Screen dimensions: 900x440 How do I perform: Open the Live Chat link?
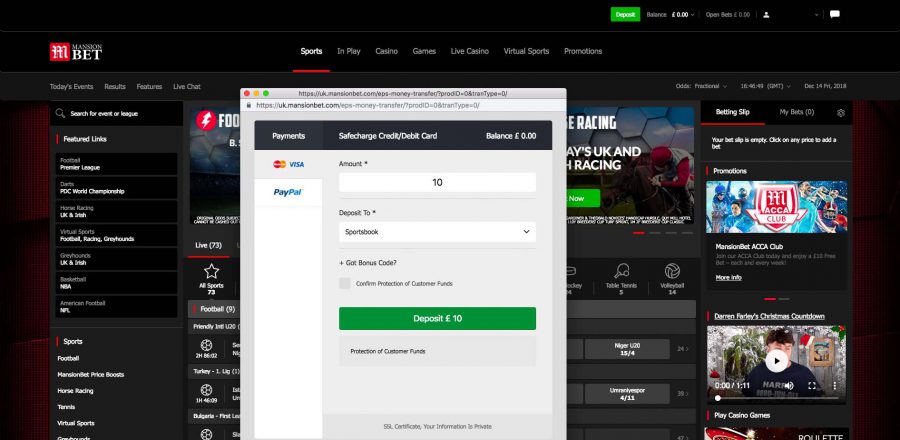pos(187,87)
